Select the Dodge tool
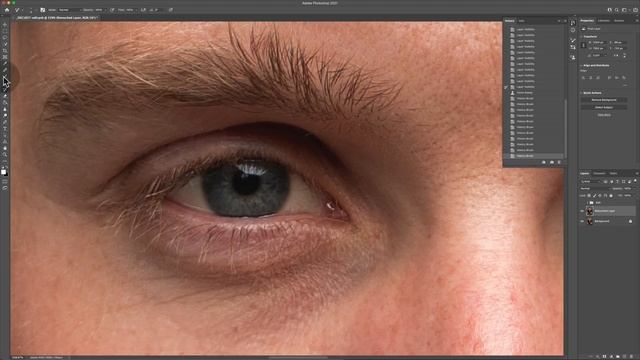 click(5, 116)
